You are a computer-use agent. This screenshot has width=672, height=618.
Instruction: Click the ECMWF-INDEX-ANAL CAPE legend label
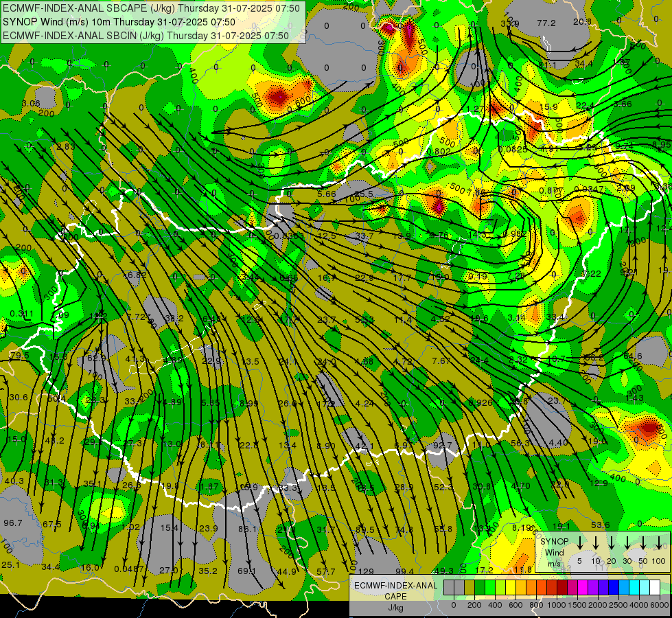tap(395, 591)
